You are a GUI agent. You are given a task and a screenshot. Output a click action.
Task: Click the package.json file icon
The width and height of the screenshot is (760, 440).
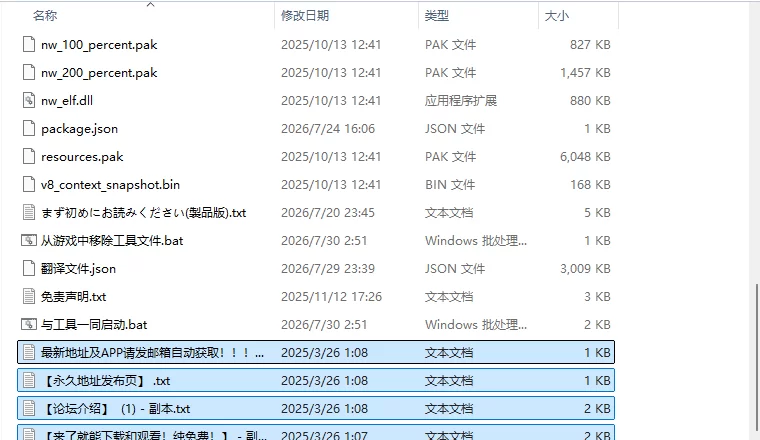(29, 129)
